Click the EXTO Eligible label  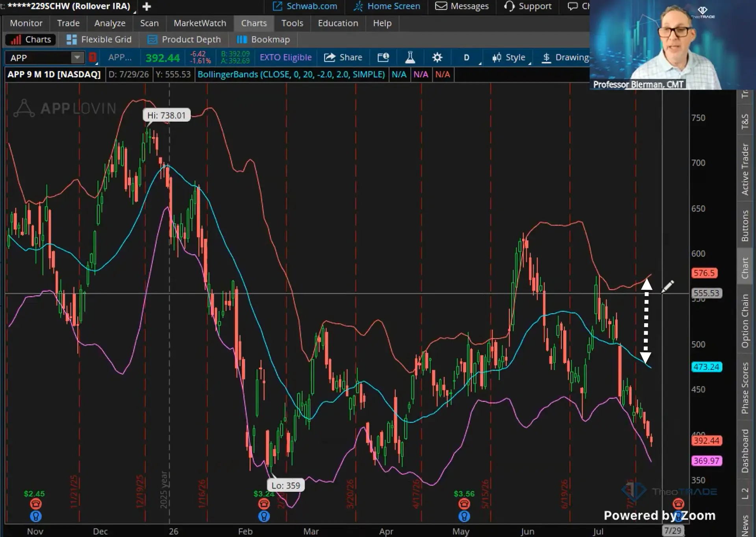click(x=285, y=57)
